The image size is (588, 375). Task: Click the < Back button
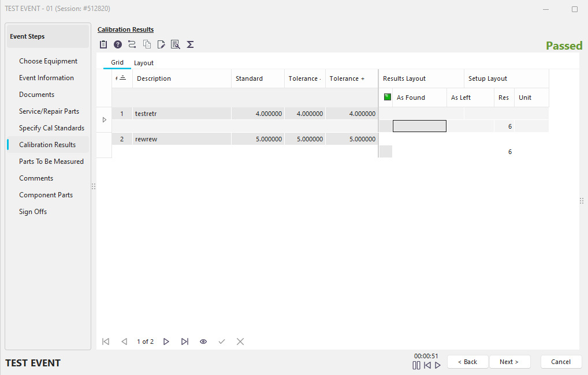pyautogui.click(x=467, y=362)
